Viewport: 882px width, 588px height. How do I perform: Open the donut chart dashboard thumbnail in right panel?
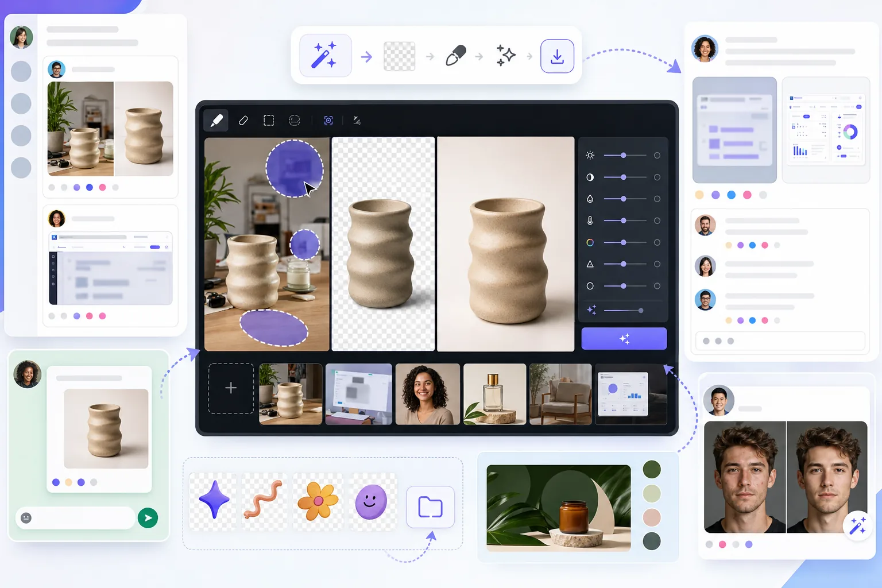click(x=826, y=130)
